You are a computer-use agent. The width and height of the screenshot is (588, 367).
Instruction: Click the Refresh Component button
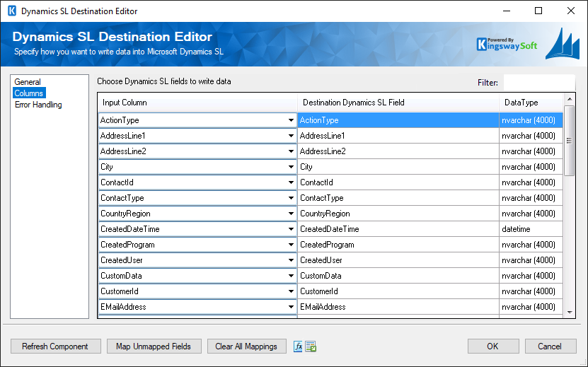[55, 346]
